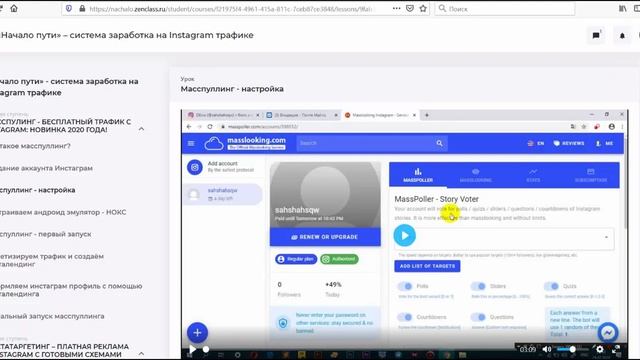The width and height of the screenshot is (640, 360).
Task: Open lesson about what масспуллинг is
Action: (35, 146)
